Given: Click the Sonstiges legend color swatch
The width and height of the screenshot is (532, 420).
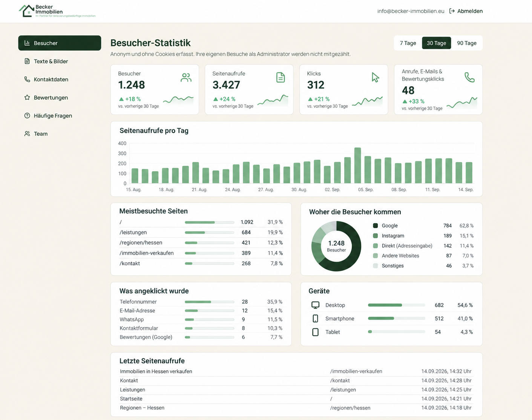Looking at the screenshot, I should pyautogui.click(x=376, y=266).
